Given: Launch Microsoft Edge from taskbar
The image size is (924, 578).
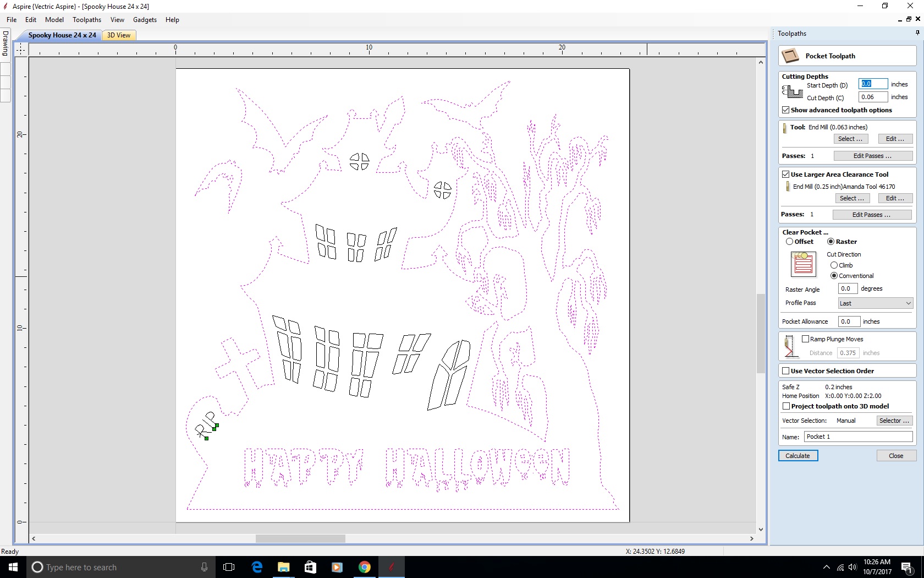Looking at the screenshot, I should (257, 567).
